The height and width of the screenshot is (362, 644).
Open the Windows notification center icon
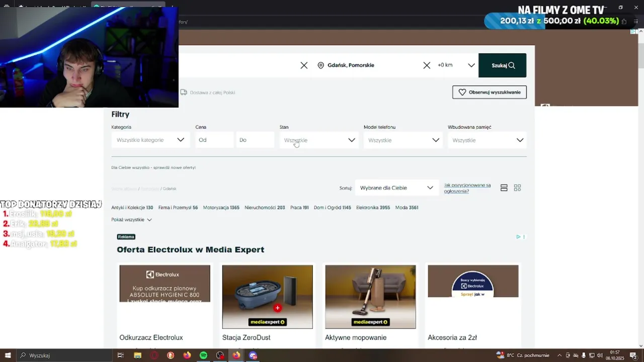(x=633, y=355)
